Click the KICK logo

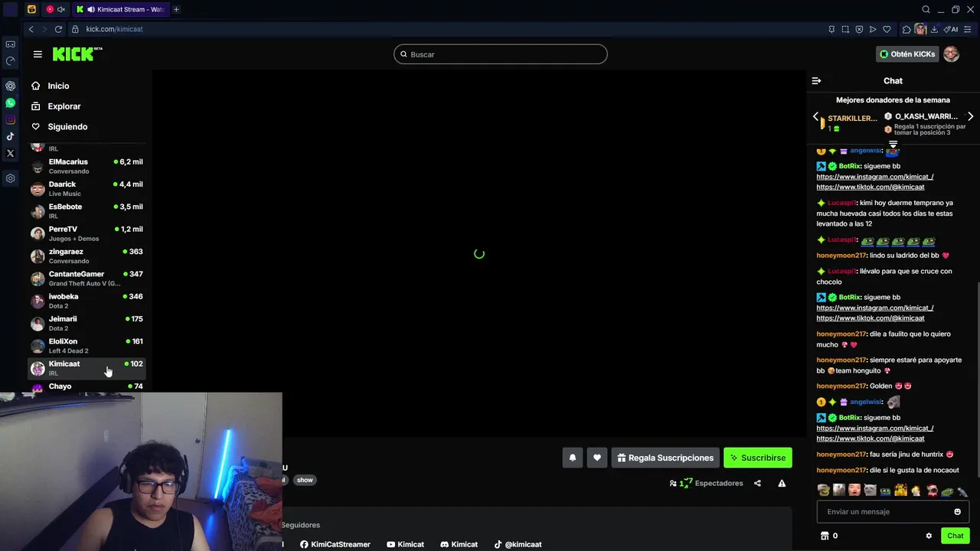click(77, 54)
